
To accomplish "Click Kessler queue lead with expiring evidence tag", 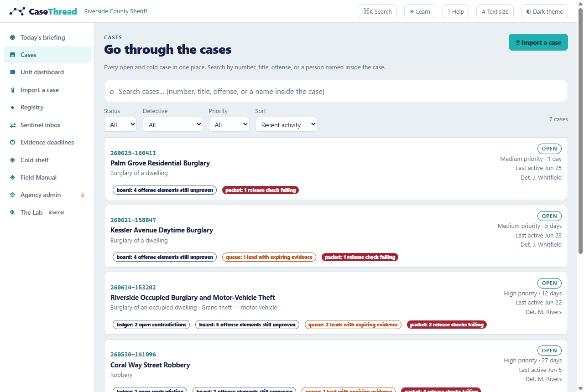I will coord(269,257).
